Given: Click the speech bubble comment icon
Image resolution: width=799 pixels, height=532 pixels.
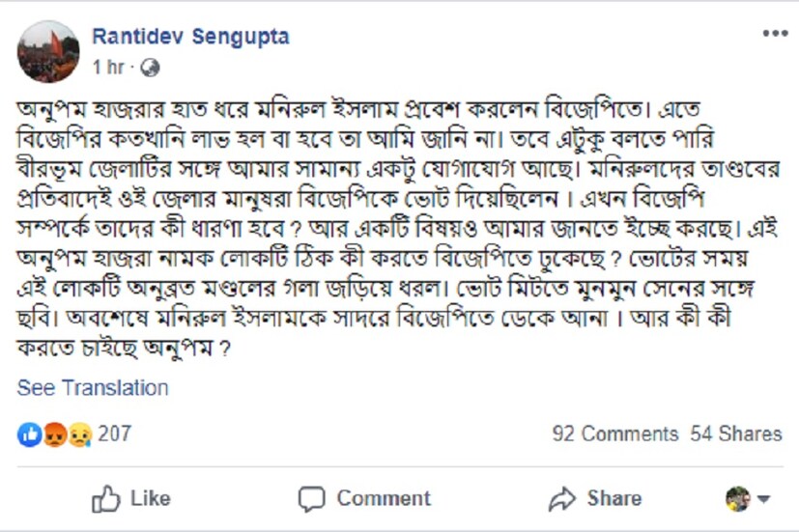Looking at the screenshot, I should coord(311,499).
